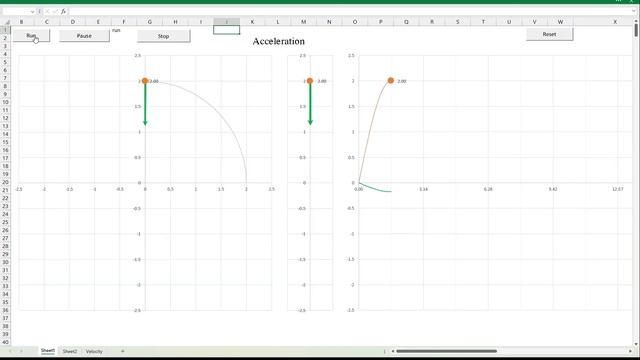
Task: Click the "6.28" axis label on right chart
Action: [x=488, y=189]
